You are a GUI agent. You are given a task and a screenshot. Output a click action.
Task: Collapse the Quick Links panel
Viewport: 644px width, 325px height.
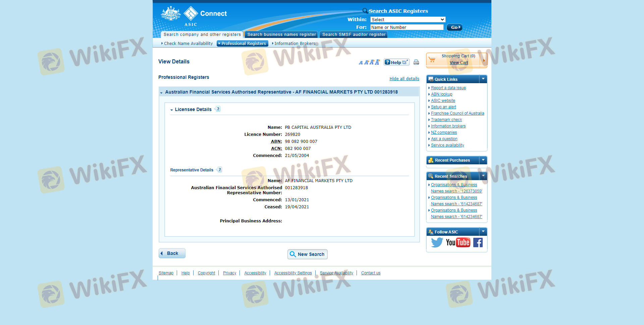(x=483, y=79)
